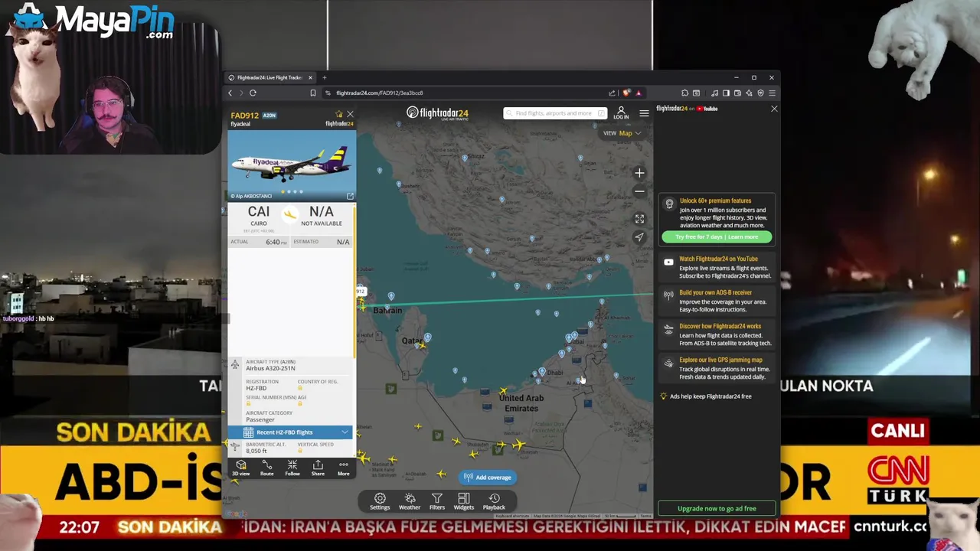Open the Flightradar24 hamburger menu
The height and width of the screenshot is (551, 980).
point(644,113)
